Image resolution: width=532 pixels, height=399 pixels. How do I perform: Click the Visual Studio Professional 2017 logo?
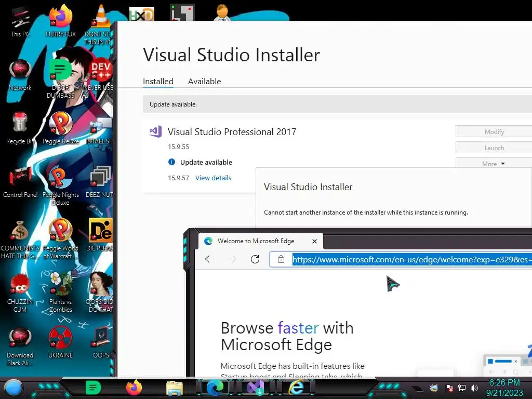click(155, 131)
